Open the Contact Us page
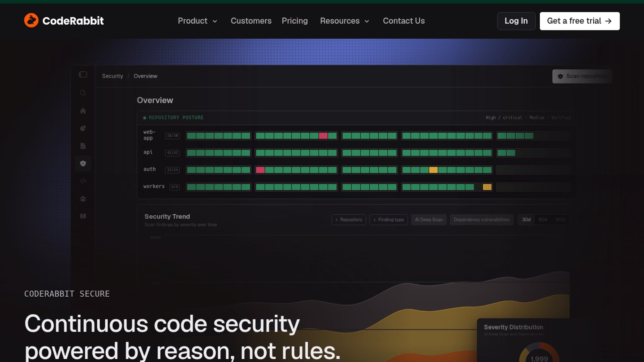This screenshot has width=644, height=362. (404, 21)
